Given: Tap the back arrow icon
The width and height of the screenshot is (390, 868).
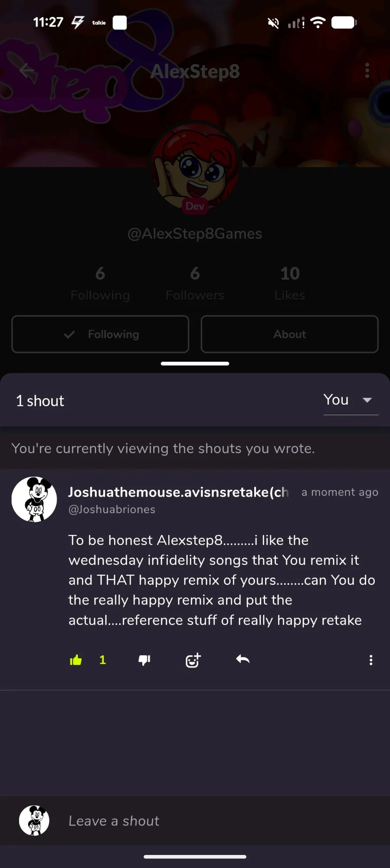Looking at the screenshot, I should [27, 70].
